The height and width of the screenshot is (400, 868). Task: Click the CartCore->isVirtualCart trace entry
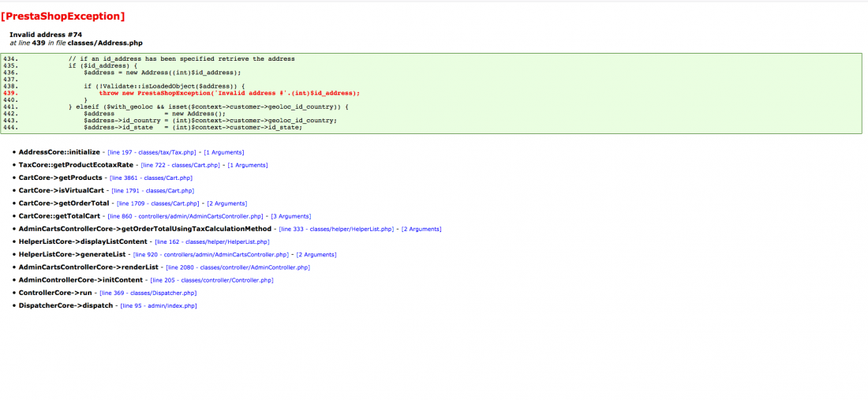point(62,190)
